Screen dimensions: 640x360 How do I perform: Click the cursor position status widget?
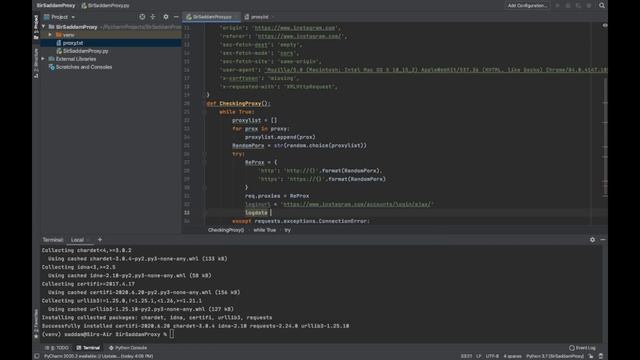coord(466,356)
